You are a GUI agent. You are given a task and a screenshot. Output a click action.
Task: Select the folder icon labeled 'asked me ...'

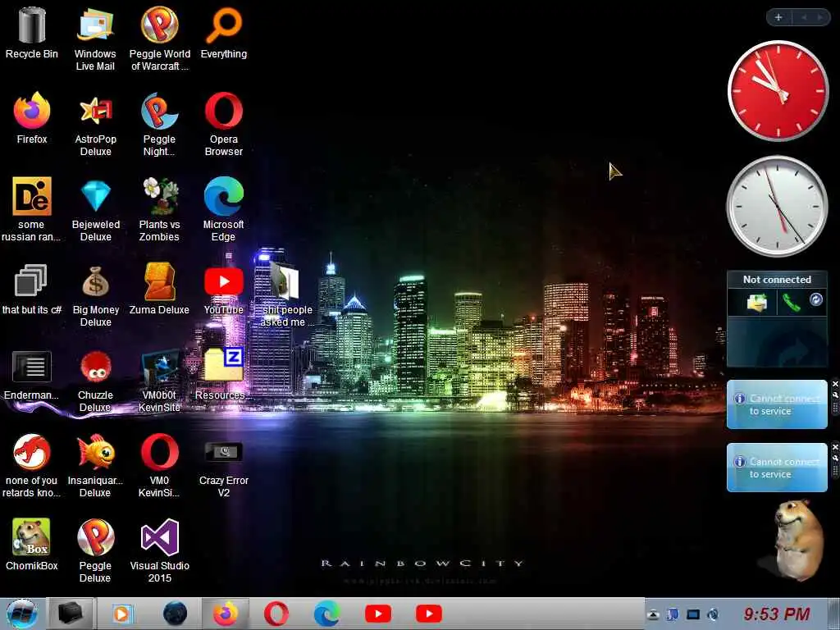287,295
